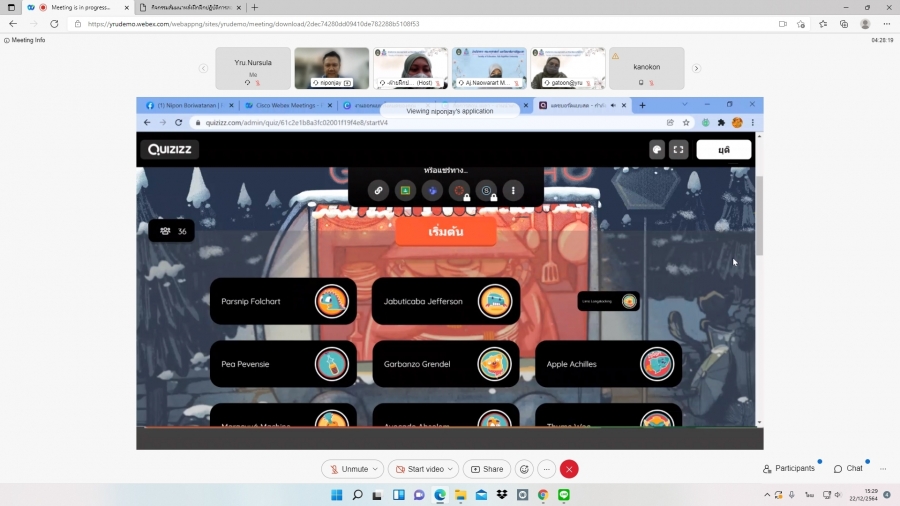900x506 pixels.
Task: Click the Share button
Action: click(487, 469)
